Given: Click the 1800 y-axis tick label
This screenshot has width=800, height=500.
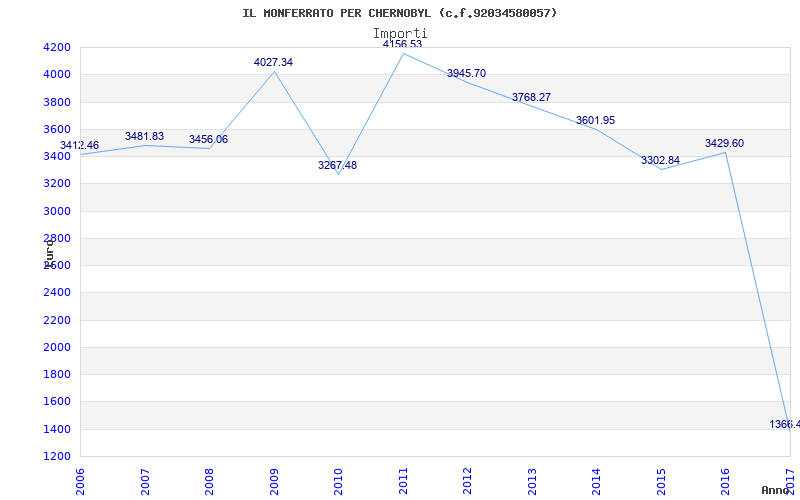Looking at the screenshot, I should coord(57,375).
